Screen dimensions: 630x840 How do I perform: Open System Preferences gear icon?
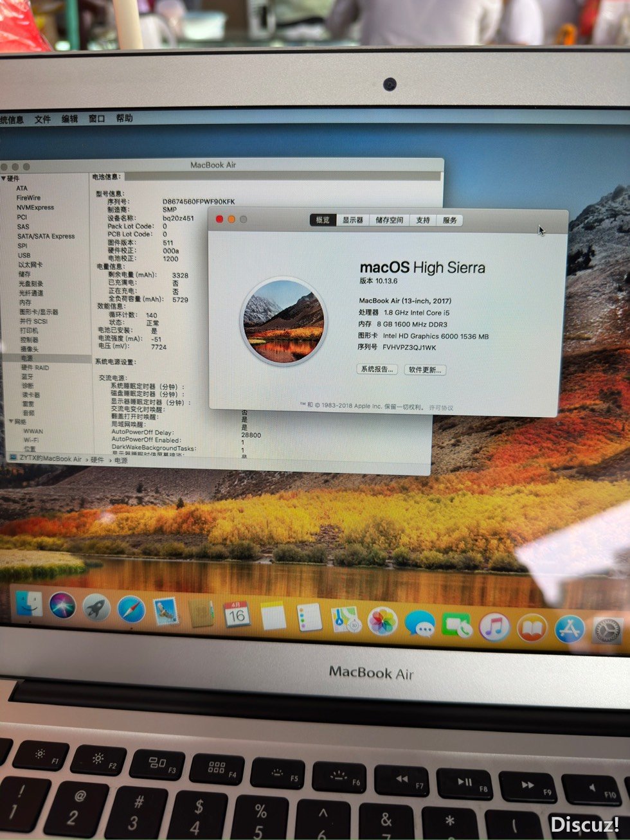click(x=607, y=630)
